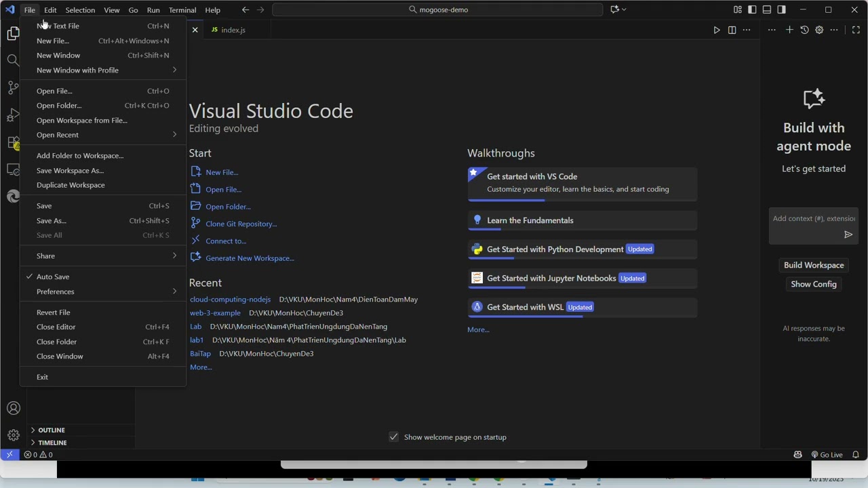Open Get Started with Python Development walkthrough

(583, 249)
